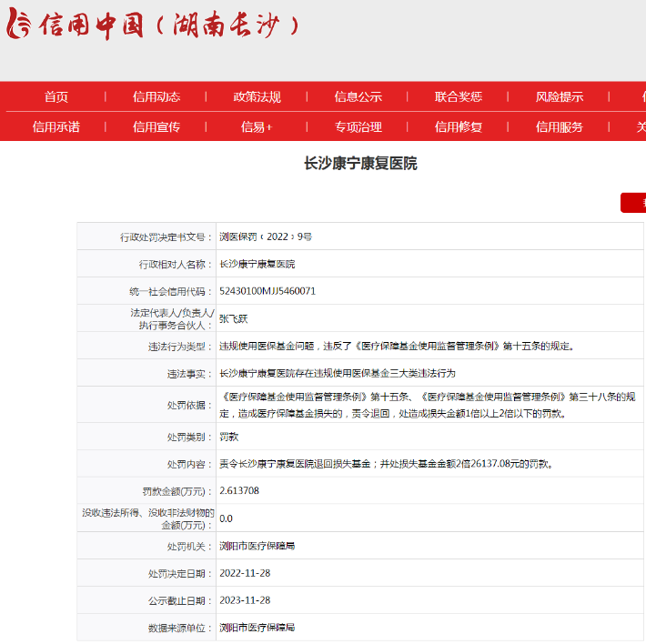Open 信用服务 menu item

point(559,126)
